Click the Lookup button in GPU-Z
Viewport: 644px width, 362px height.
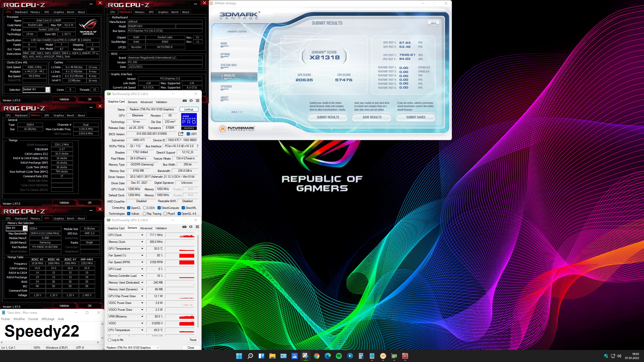pos(189,109)
